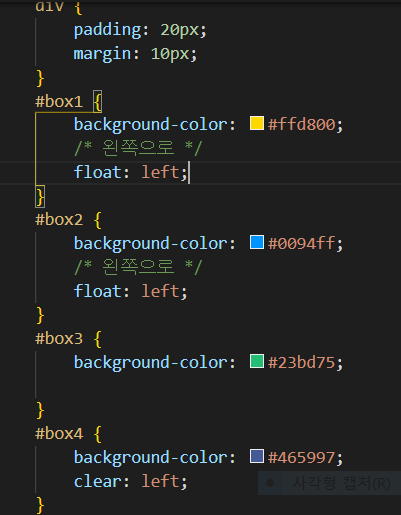Click the #box4 selector text
The width and height of the screenshot is (401, 515).
pos(59,434)
